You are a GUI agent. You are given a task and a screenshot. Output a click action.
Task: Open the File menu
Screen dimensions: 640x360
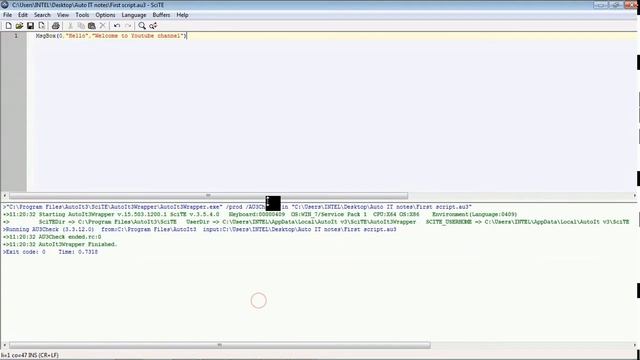point(7,15)
